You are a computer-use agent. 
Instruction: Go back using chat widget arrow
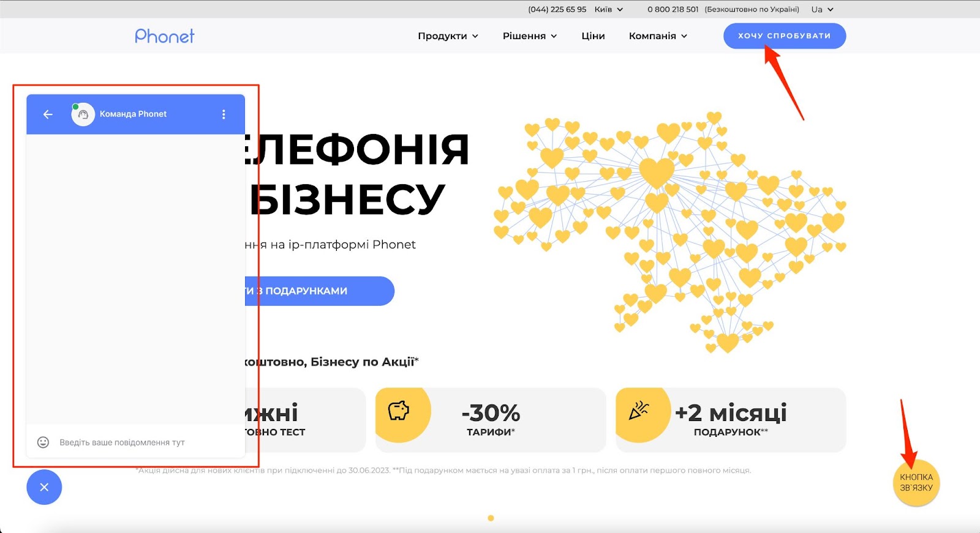(x=48, y=114)
